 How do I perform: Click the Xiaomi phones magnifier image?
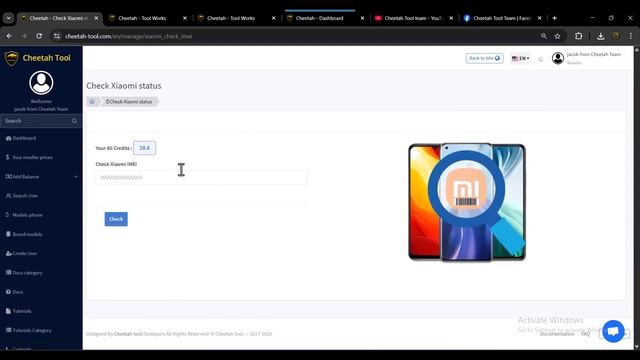coord(467,202)
